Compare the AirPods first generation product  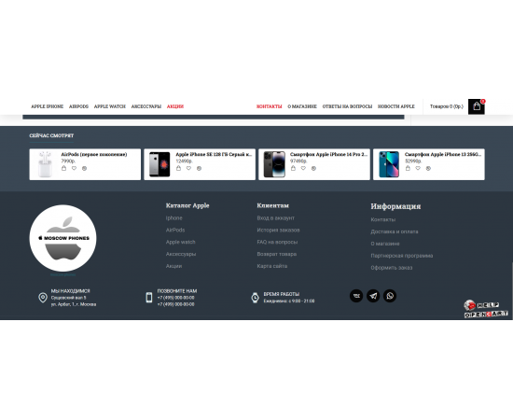[84, 168]
